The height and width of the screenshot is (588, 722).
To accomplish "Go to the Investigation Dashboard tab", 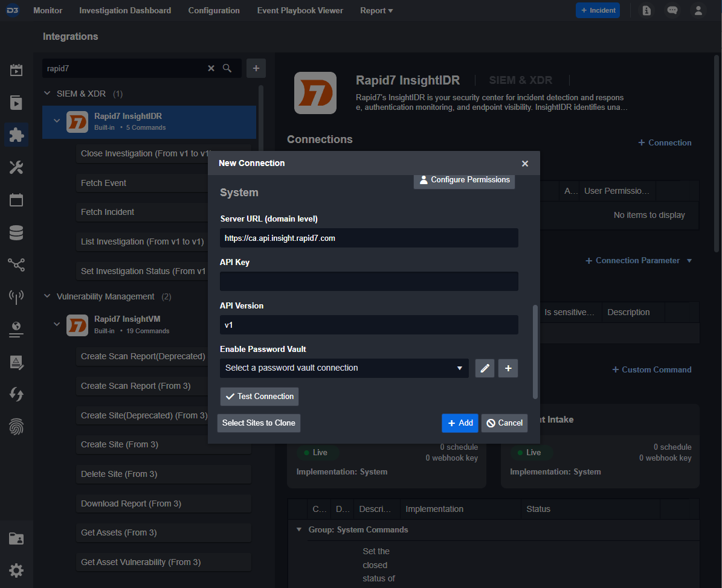I will [125, 10].
